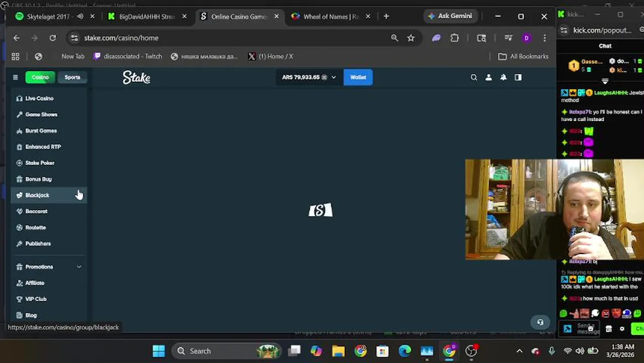644x363 pixels.
Task: Reload the Stake page
Action: point(52,38)
